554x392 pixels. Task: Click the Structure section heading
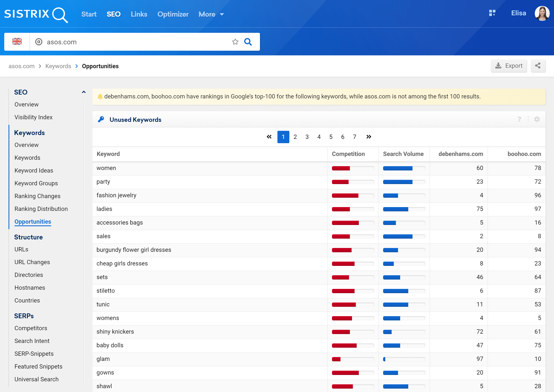point(28,237)
